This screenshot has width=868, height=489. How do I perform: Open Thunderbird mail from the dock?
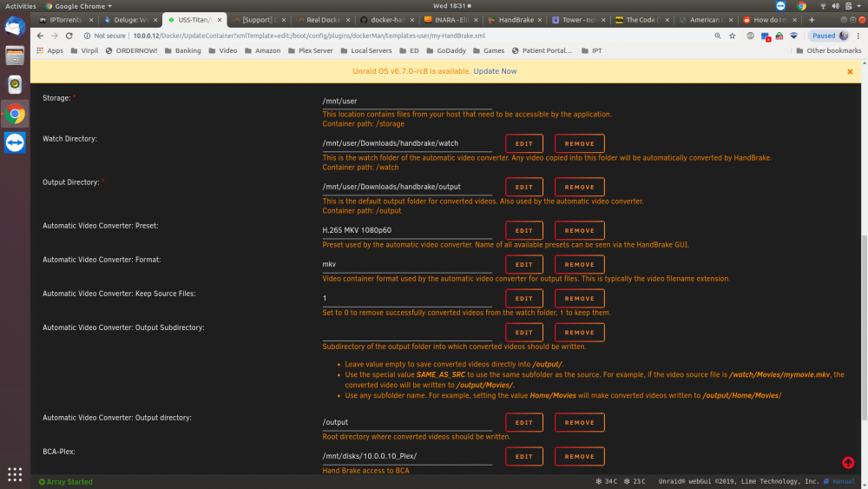[x=15, y=27]
